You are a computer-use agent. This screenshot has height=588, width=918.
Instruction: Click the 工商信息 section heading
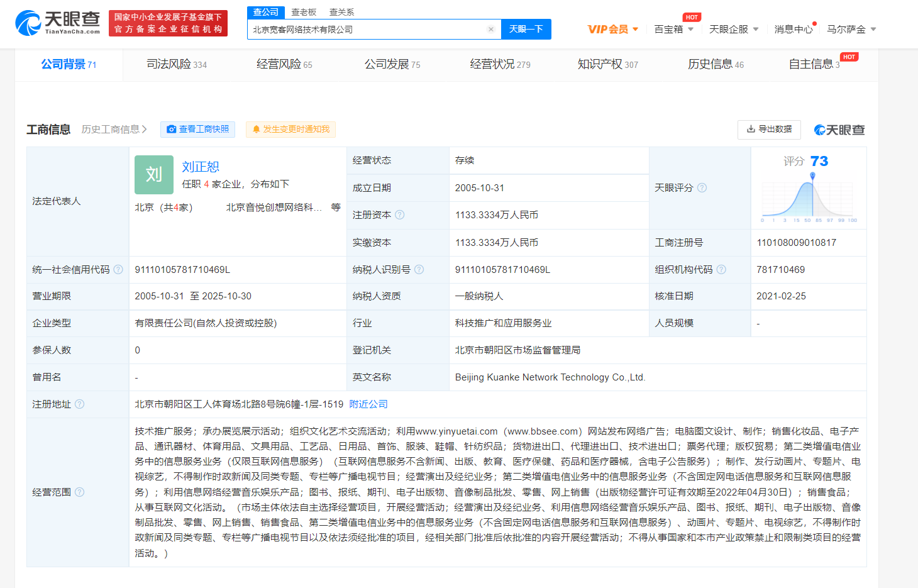point(48,130)
